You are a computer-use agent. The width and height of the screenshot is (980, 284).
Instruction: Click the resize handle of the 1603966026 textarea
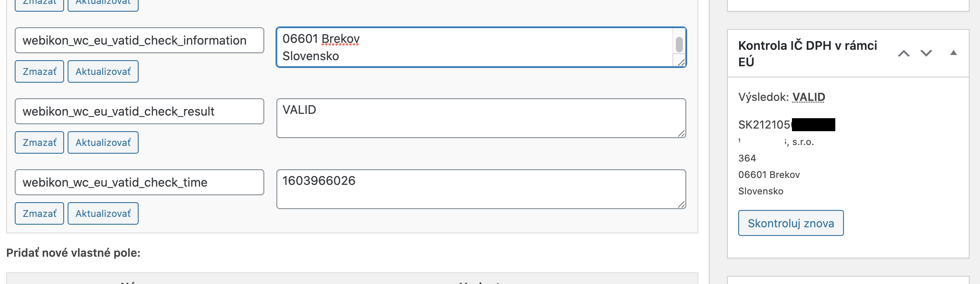click(681, 205)
